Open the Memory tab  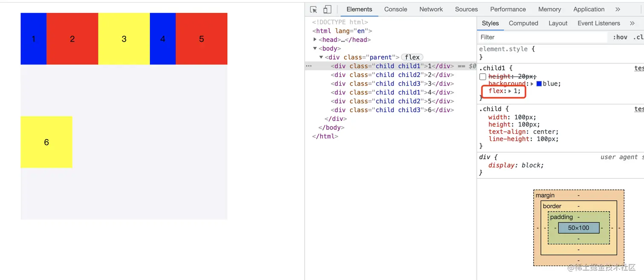[x=549, y=9]
